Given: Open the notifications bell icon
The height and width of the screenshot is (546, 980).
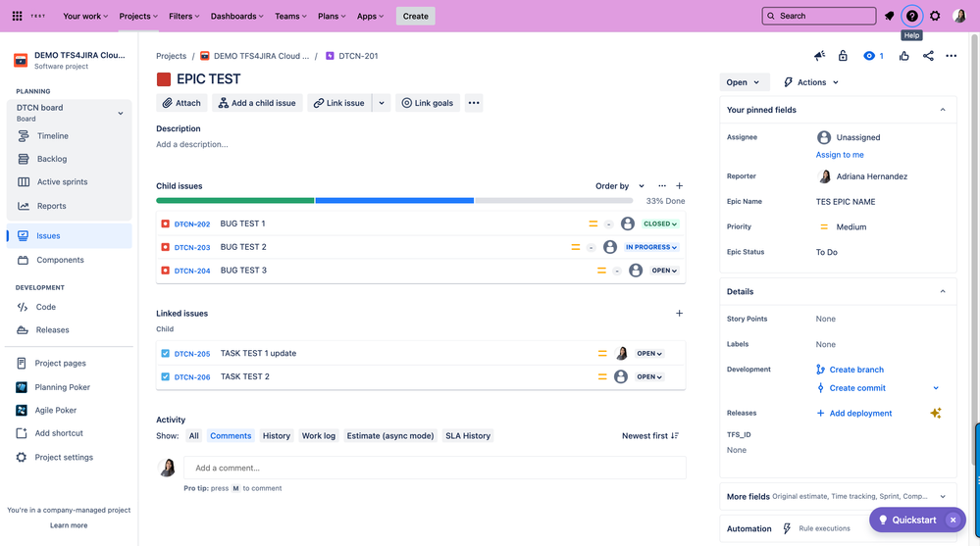Looking at the screenshot, I should tap(889, 16).
